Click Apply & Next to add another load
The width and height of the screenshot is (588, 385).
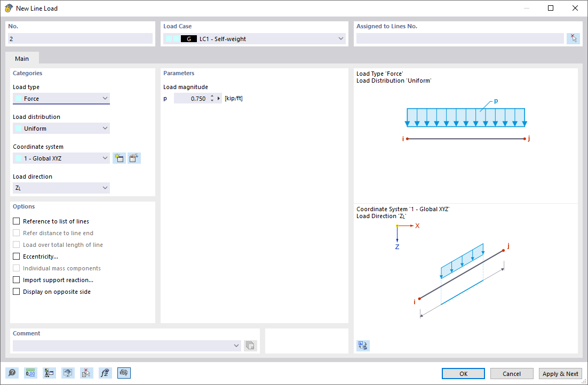560,373
